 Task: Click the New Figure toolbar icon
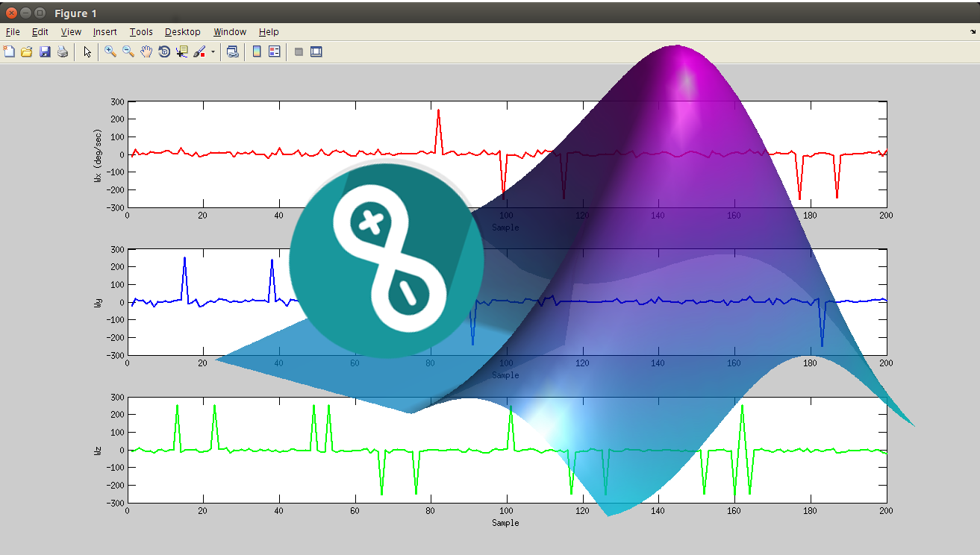click(9, 51)
